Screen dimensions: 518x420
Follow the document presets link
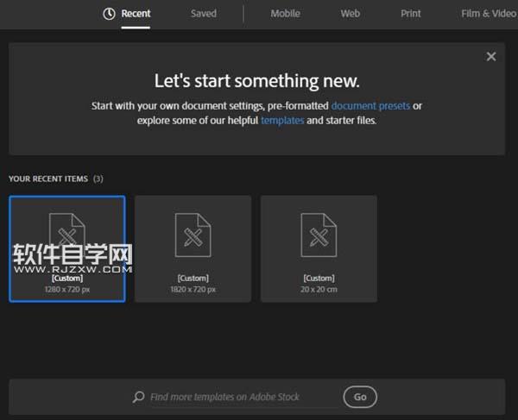tap(370, 106)
